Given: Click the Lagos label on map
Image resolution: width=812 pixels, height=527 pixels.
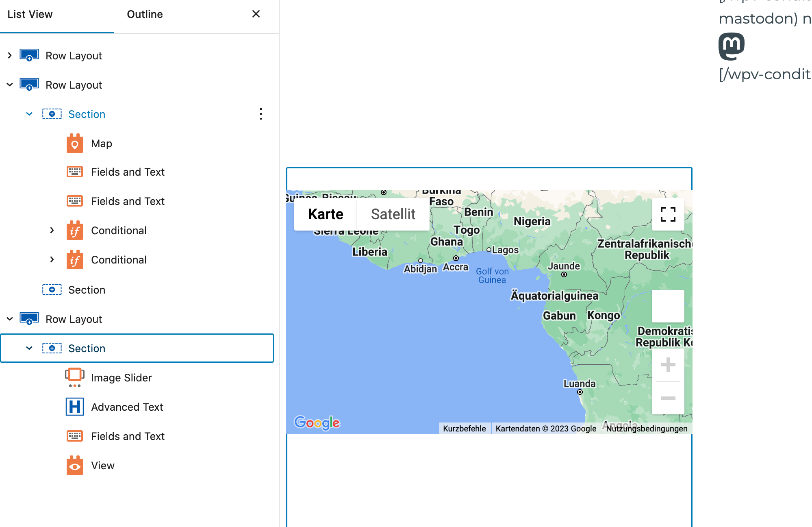Looking at the screenshot, I should [505, 250].
